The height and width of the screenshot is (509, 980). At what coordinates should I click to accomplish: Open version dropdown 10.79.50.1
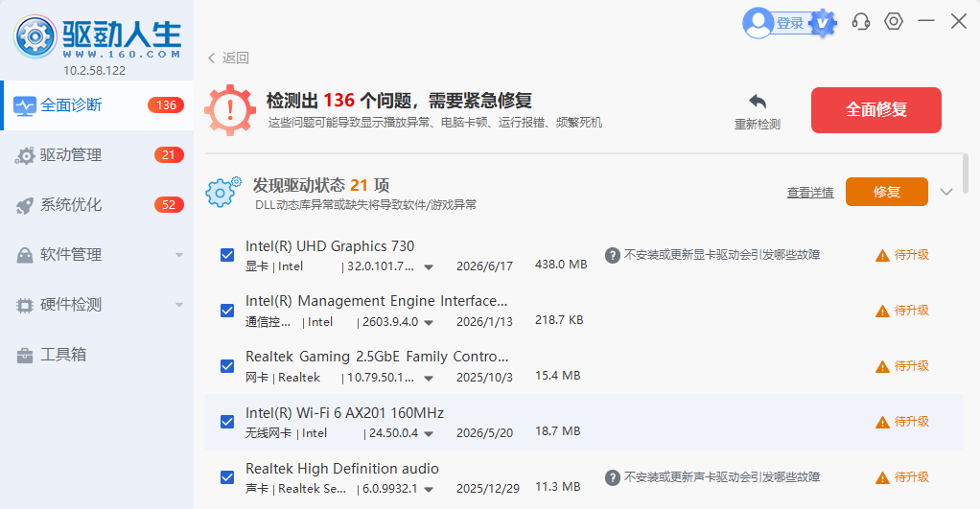429,379
